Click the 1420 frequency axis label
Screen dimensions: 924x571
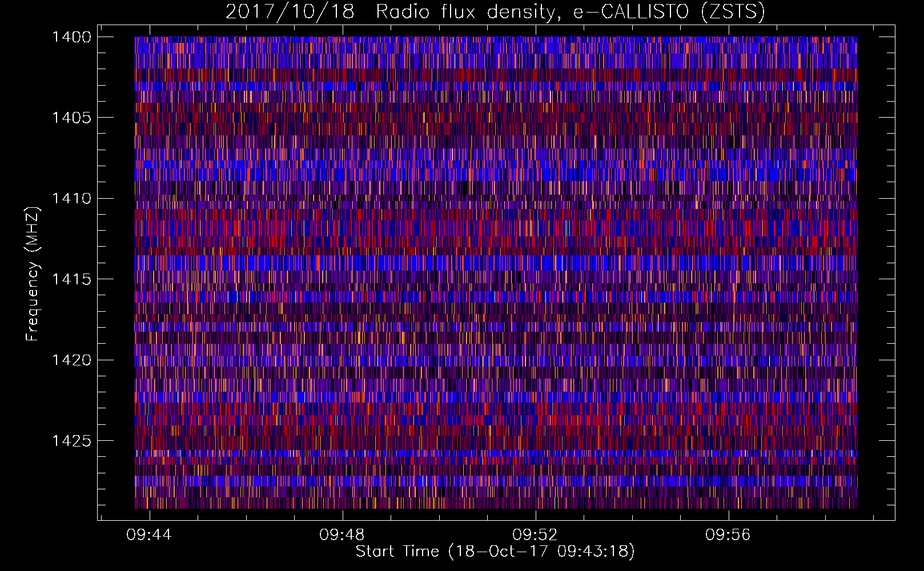point(71,360)
